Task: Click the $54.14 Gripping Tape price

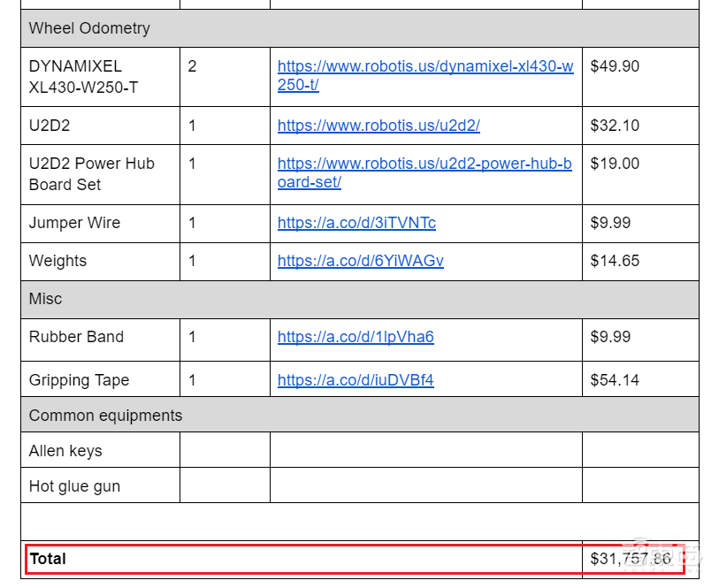Action: pyautogui.click(x=615, y=380)
